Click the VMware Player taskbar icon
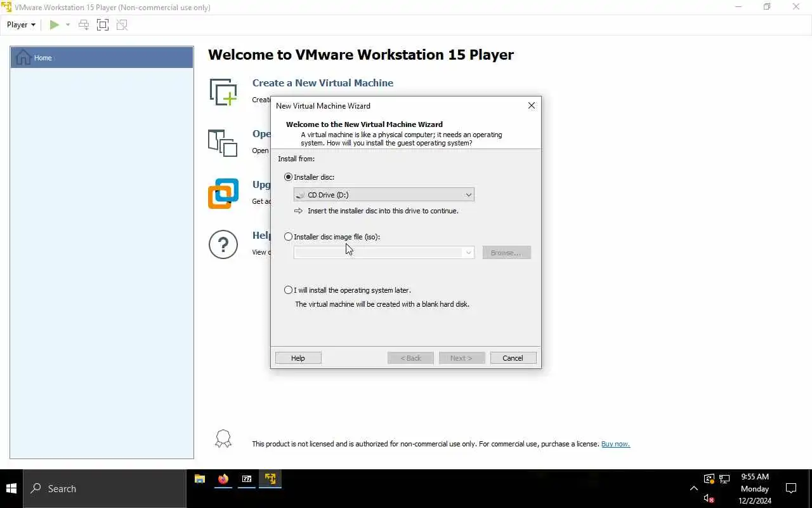Image resolution: width=812 pixels, height=508 pixels. pyautogui.click(x=270, y=479)
